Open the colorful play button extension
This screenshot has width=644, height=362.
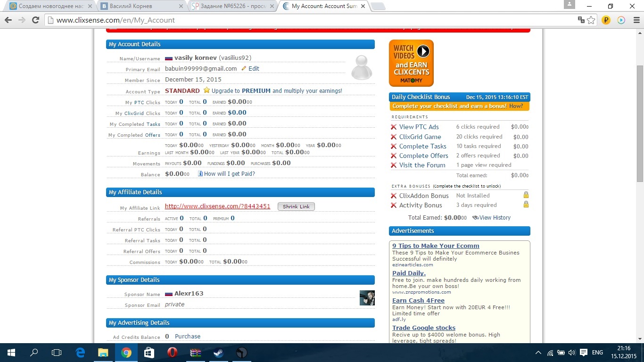tap(621, 20)
